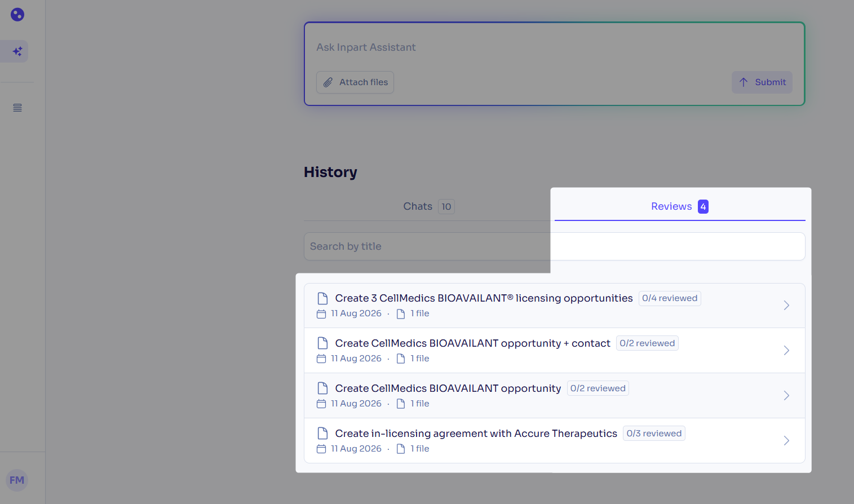Click the '0/4 reviewed' badge

tap(670, 298)
